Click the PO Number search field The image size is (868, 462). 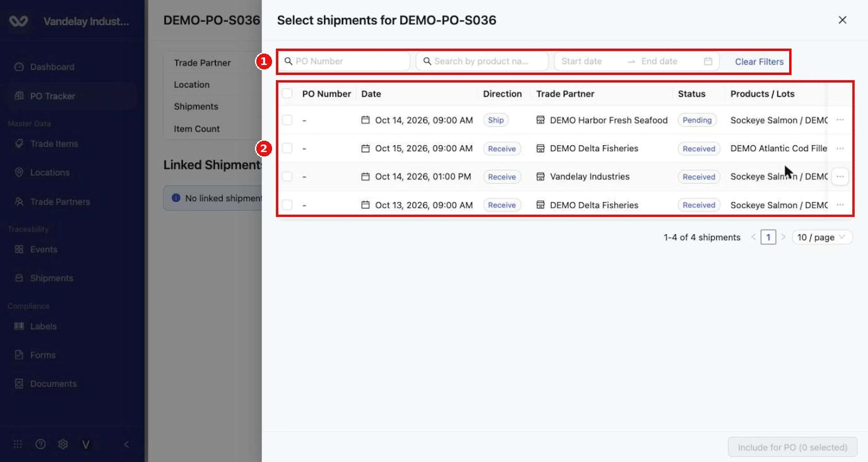pyautogui.click(x=344, y=61)
